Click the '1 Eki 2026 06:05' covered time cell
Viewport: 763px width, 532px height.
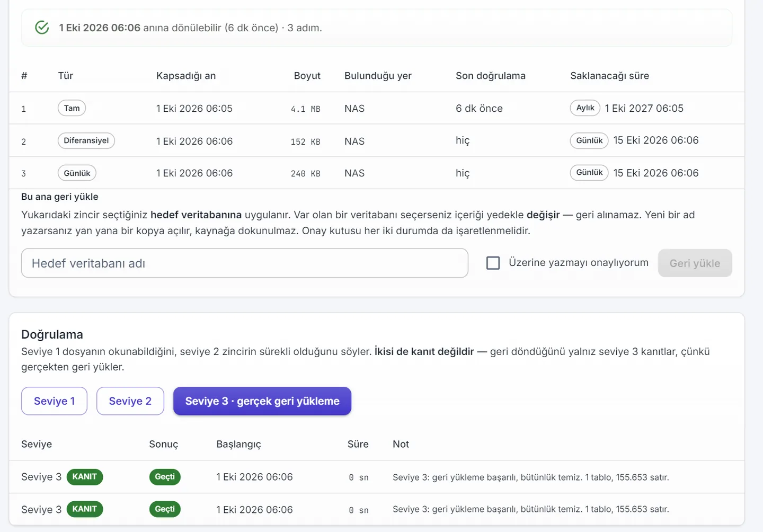(x=194, y=108)
